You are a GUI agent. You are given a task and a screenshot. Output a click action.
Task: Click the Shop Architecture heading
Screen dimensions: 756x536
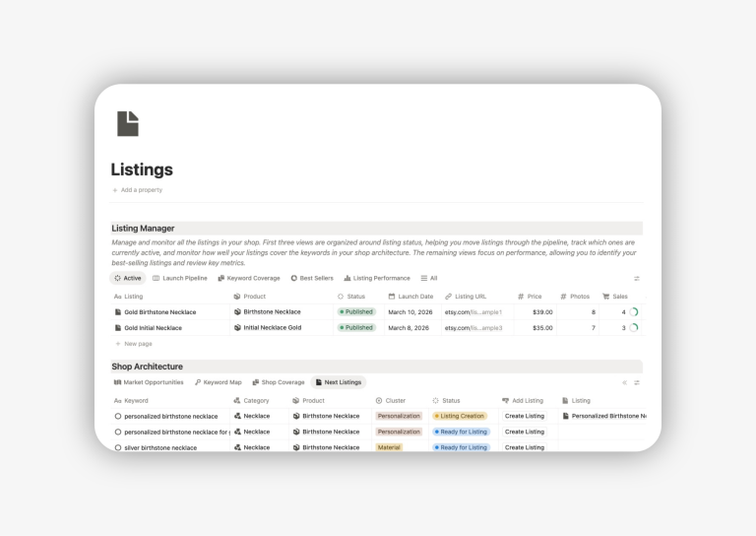(147, 367)
